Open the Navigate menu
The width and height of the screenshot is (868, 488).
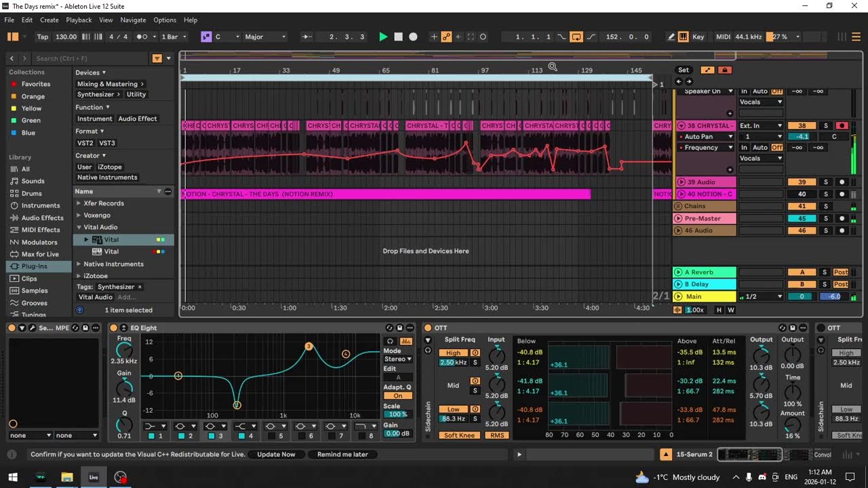click(x=133, y=20)
